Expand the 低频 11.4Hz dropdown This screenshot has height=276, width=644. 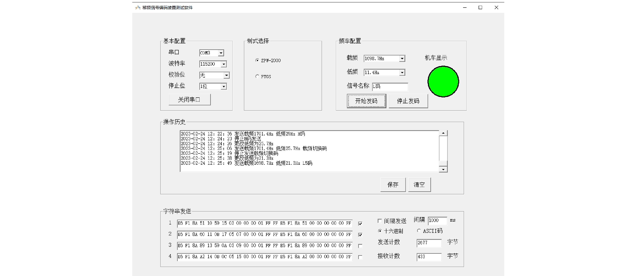tap(402, 73)
